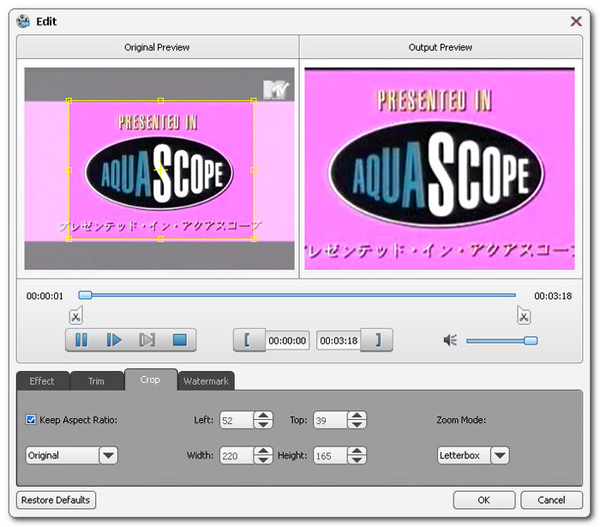This screenshot has height=527, width=600.
Task: Click the right-middle crop handle
Action: point(253,170)
